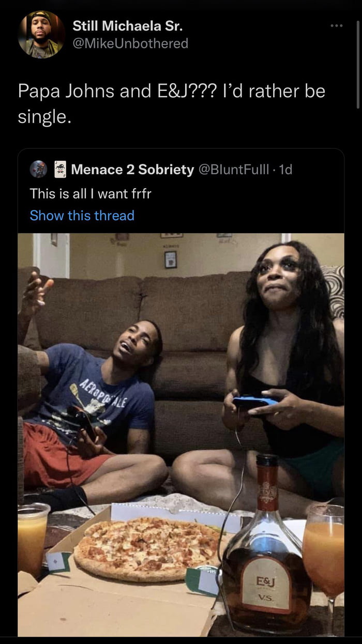Click the pizza in the photo
The image size is (362, 644).
[147, 548]
